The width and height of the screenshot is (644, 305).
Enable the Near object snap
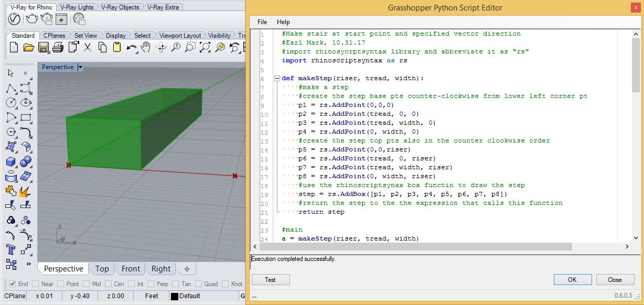point(36,284)
